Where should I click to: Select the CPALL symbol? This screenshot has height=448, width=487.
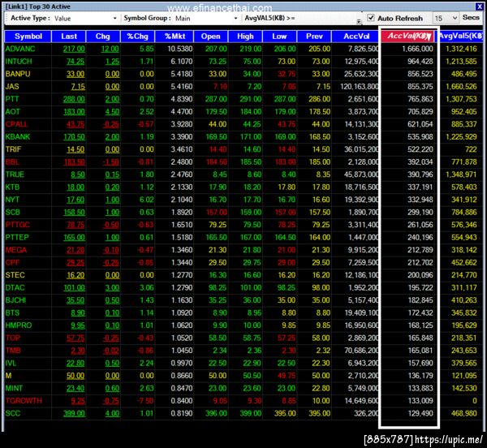[16, 124]
